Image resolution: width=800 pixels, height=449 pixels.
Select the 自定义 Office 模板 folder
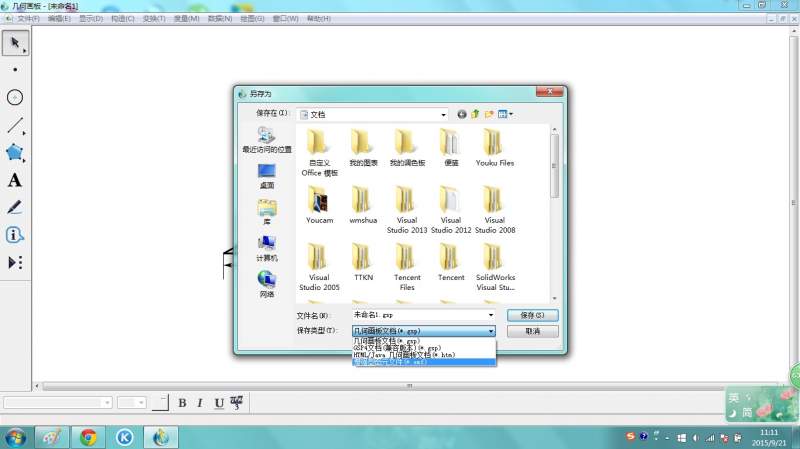coord(319,153)
